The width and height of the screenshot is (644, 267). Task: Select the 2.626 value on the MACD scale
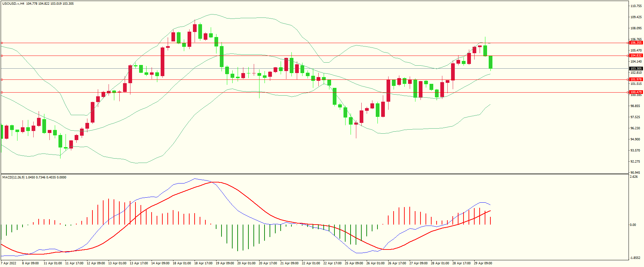tap(634, 177)
